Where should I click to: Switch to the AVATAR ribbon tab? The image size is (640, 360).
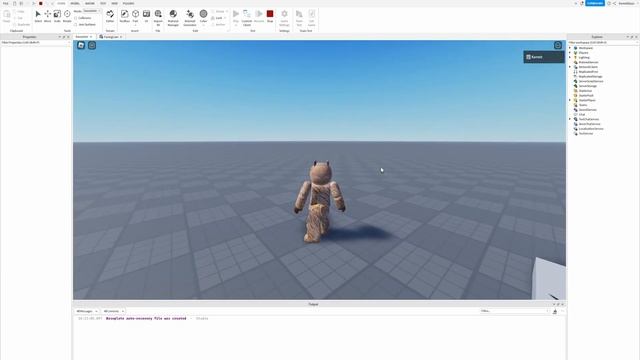[x=90, y=3]
